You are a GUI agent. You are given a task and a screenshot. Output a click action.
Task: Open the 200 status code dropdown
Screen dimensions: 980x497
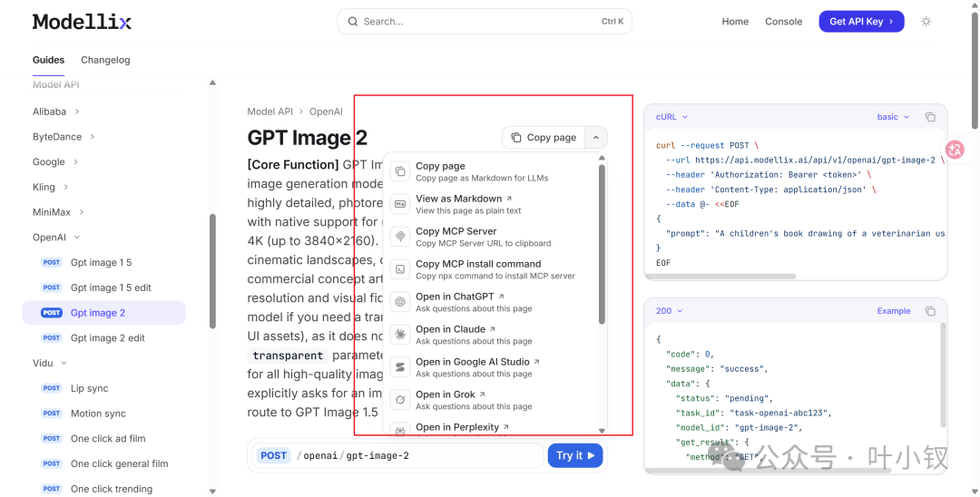click(x=670, y=311)
